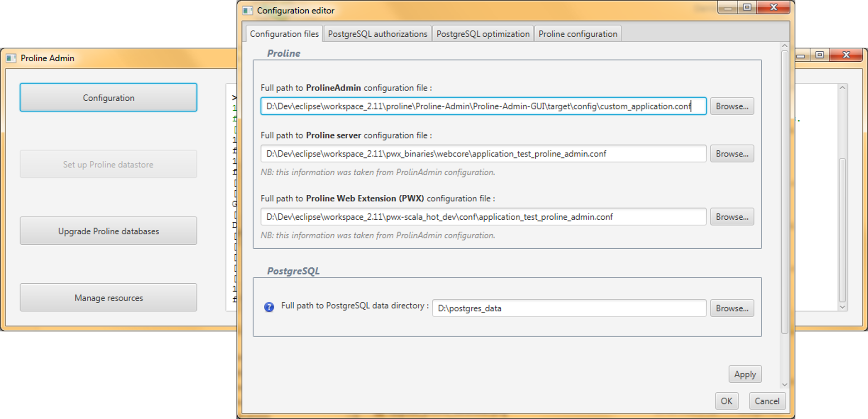Maximize the Configuration editor window
Viewport: 868px width, 419px height.
[747, 7]
